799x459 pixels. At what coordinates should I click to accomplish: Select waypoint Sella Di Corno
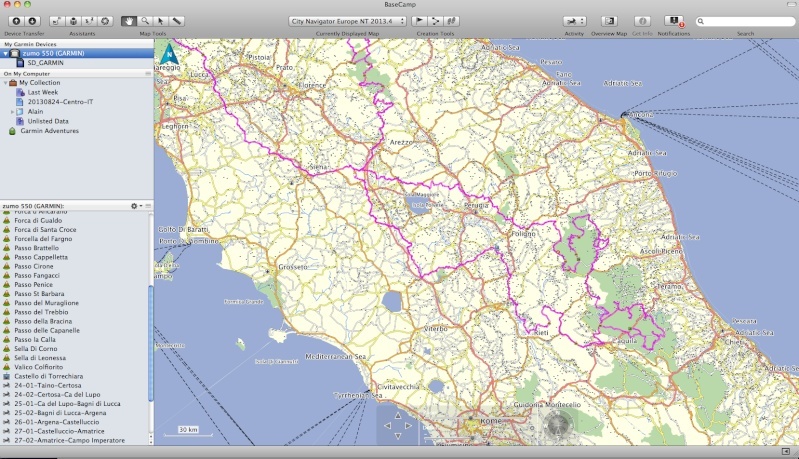[36, 349]
